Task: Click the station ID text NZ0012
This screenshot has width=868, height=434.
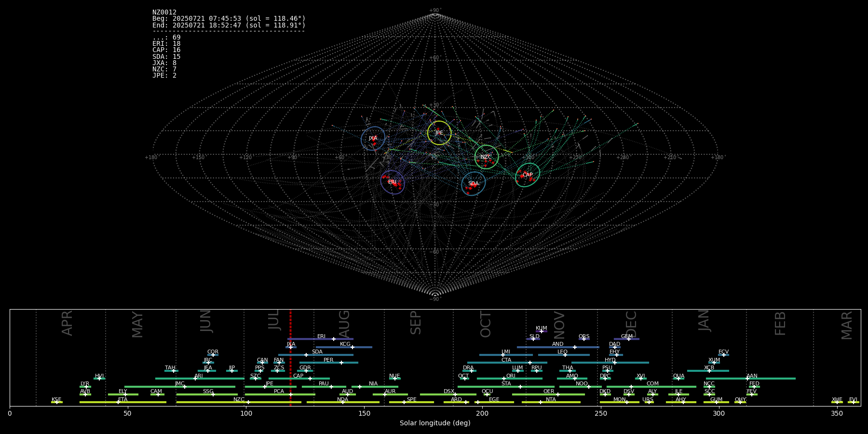Action: coord(164,13)
